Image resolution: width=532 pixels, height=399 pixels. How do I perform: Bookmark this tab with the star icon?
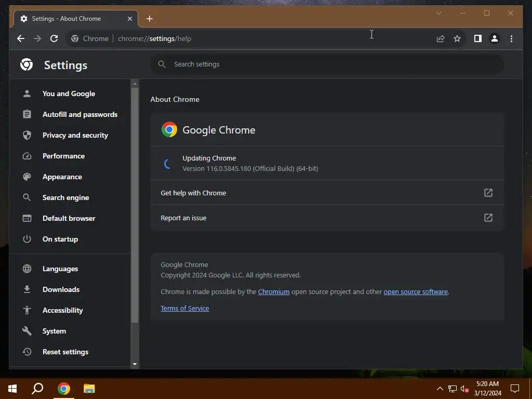[x=457, y=38]
